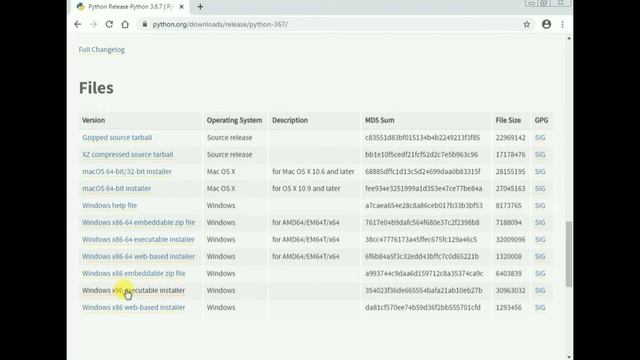Click the scrollbar down arrow
This screenshot has height=360, width=640.
(569, 357)
